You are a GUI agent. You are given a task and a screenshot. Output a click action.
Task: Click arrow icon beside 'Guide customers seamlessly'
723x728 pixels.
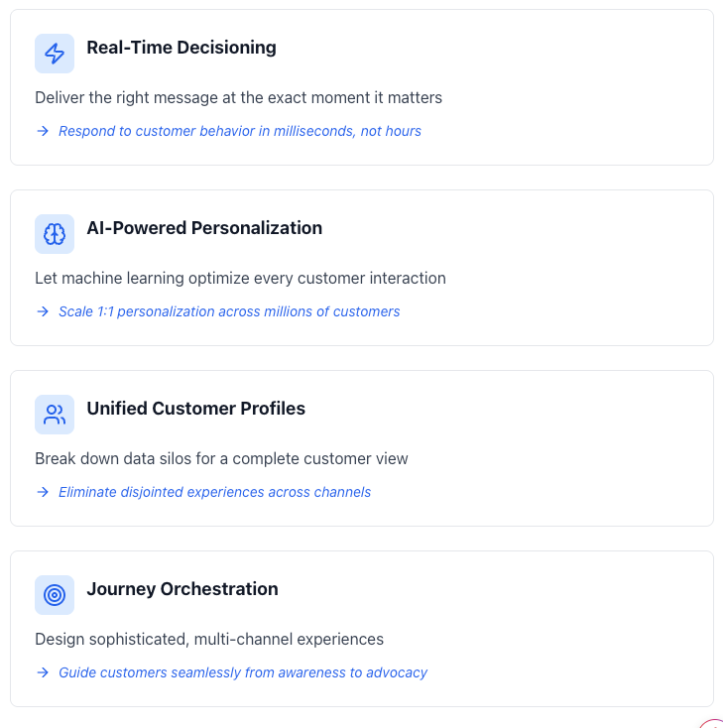pyautogui.click(x=43, y=672)
